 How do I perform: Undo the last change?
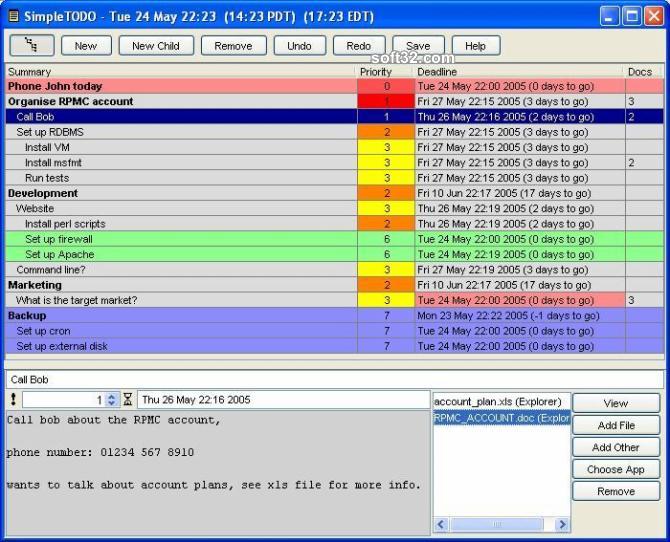(299, 45)
